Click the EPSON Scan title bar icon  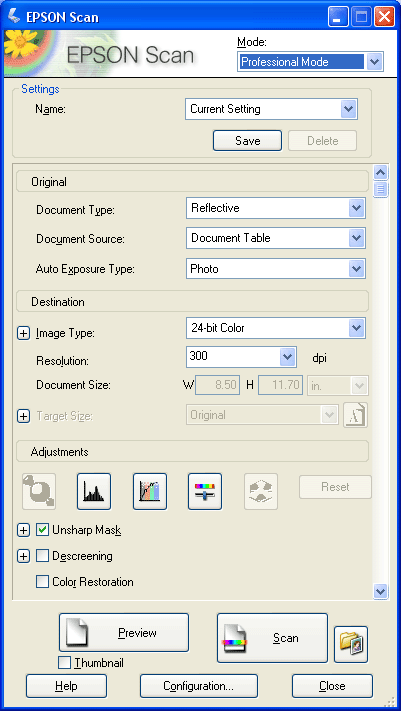tap(15, 17)
